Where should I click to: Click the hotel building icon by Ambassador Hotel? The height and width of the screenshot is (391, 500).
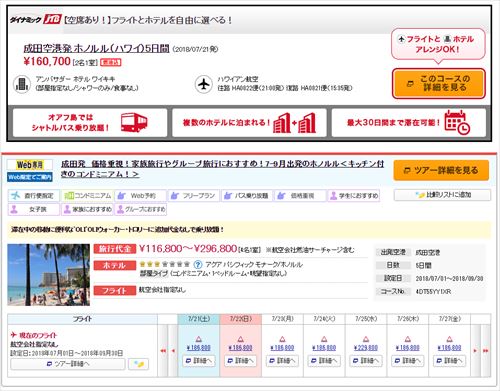[22, 84]
